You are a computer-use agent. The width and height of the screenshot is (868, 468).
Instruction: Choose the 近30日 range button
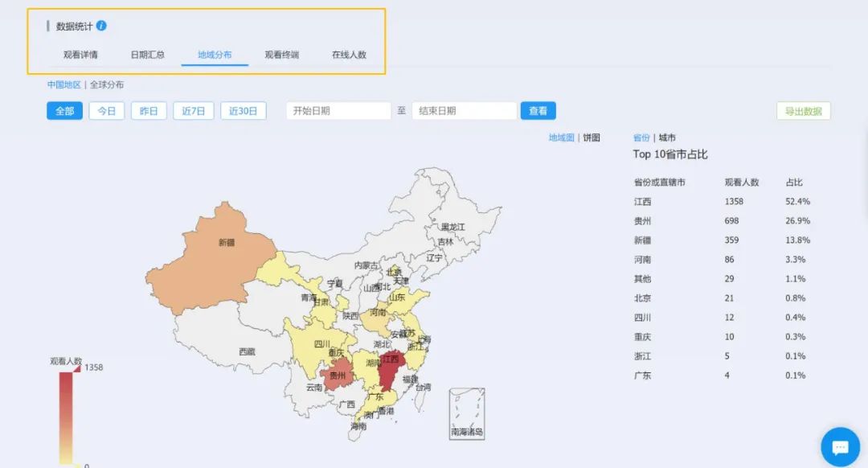click(x=243, y=111)
